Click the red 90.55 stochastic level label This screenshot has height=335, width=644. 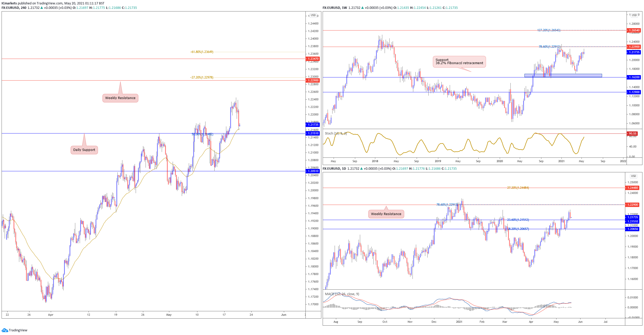[x=633, y=134]
